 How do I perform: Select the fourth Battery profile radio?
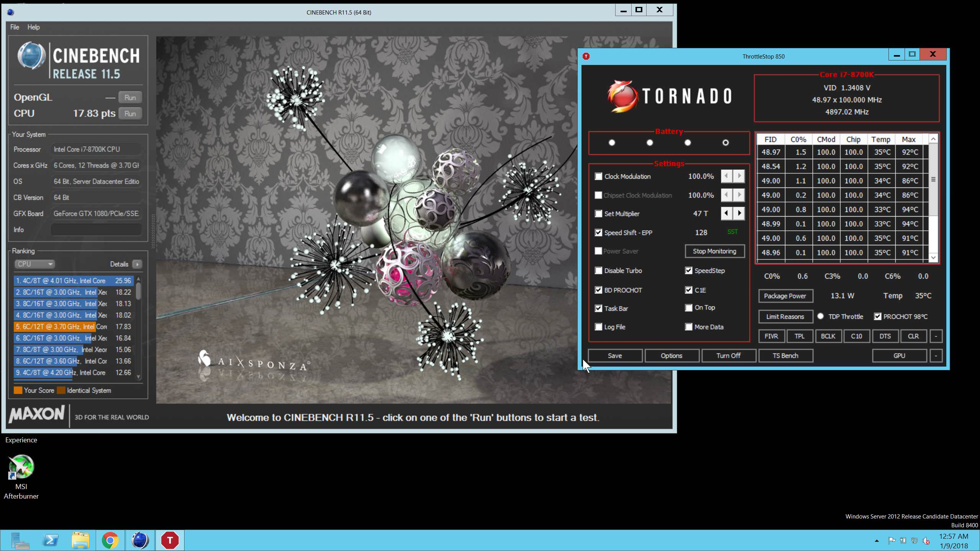[x=725, y=143]
